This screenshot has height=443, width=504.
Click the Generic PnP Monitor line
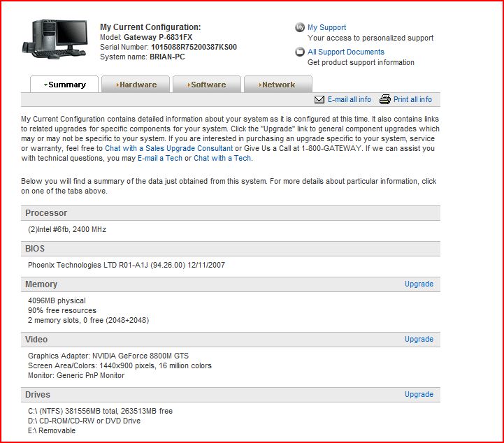(x=76, y=375)
